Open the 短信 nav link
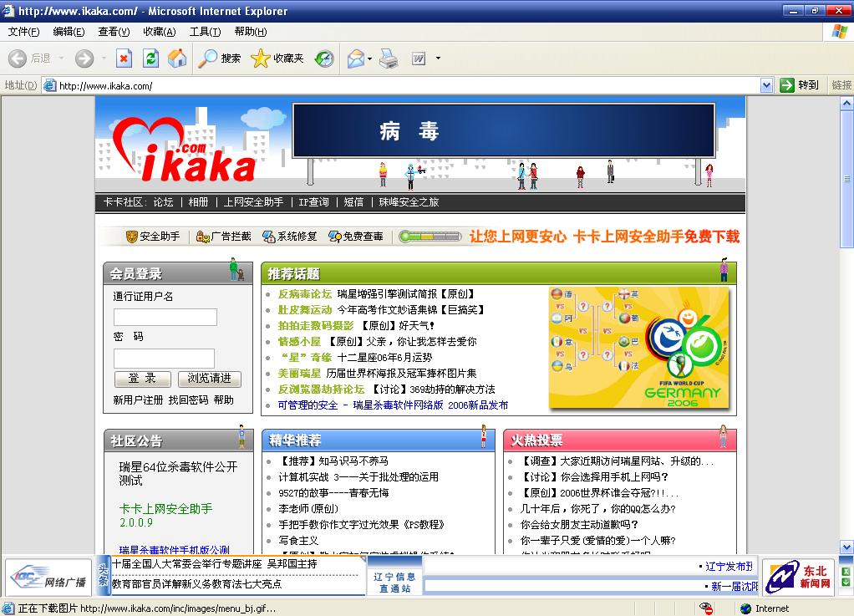 coord(353,202)
